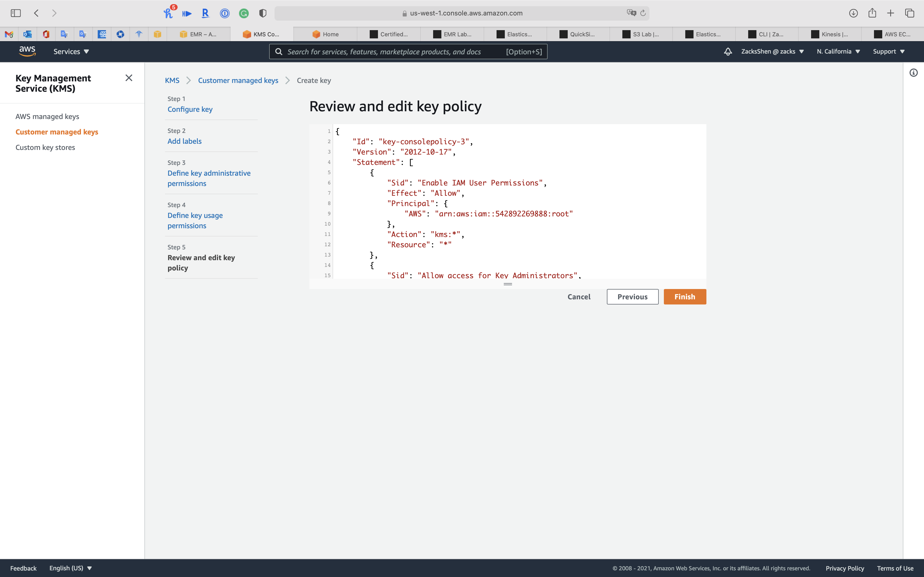Viewport: 924px width, 577px height.
Task: Open Safari downloads icon
Action: coord(853,13)
